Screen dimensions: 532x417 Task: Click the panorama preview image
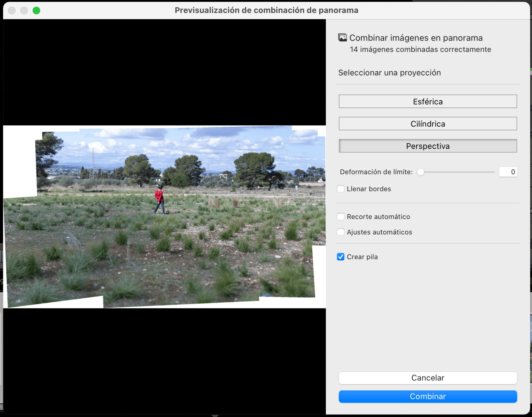tap(165, 216)
